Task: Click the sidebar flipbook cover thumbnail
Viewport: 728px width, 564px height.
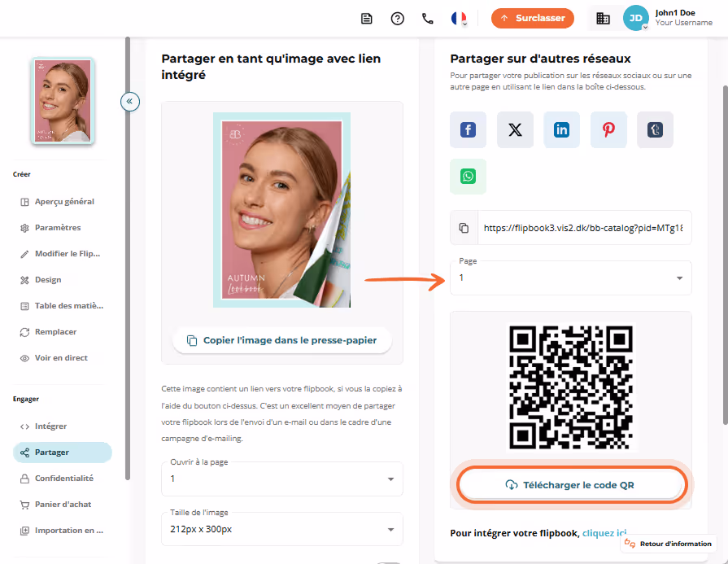Action: 63,100
